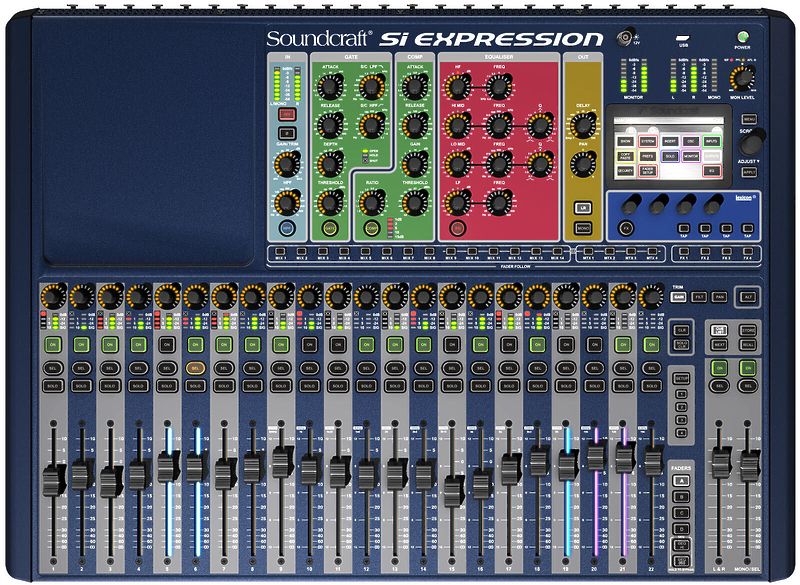Open SHOW on the touchscreen menu
The height and width of the screenshot is (585, 800).
626,141
